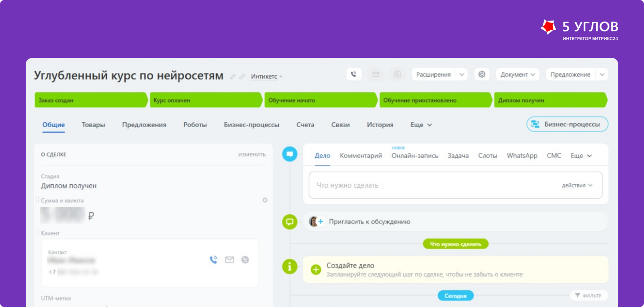
Task: Click the blue timeline activity icon
Action: (x=290, y=154)
